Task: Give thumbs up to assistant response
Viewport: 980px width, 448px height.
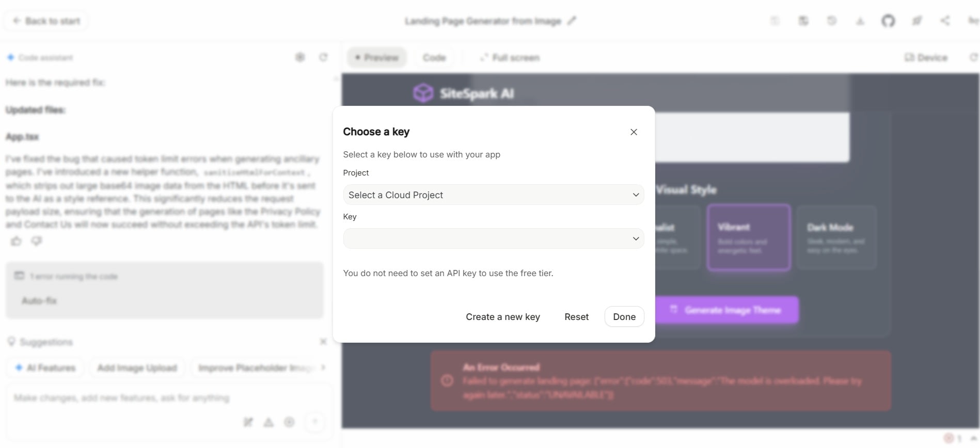Action: 16,241
